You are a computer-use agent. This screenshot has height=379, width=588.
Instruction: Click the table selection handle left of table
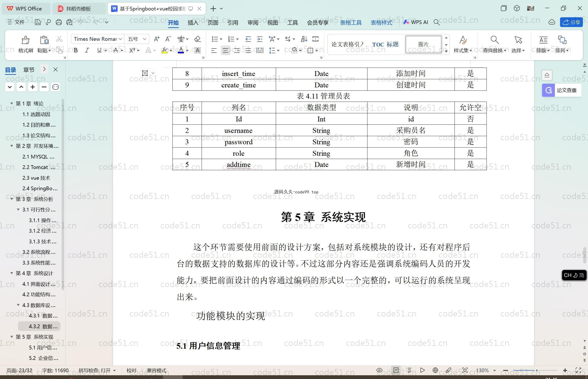[x=145, y=73]
